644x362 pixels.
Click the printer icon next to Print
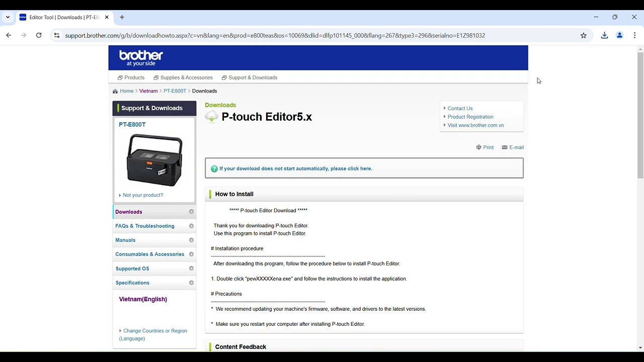coord(479,147)
